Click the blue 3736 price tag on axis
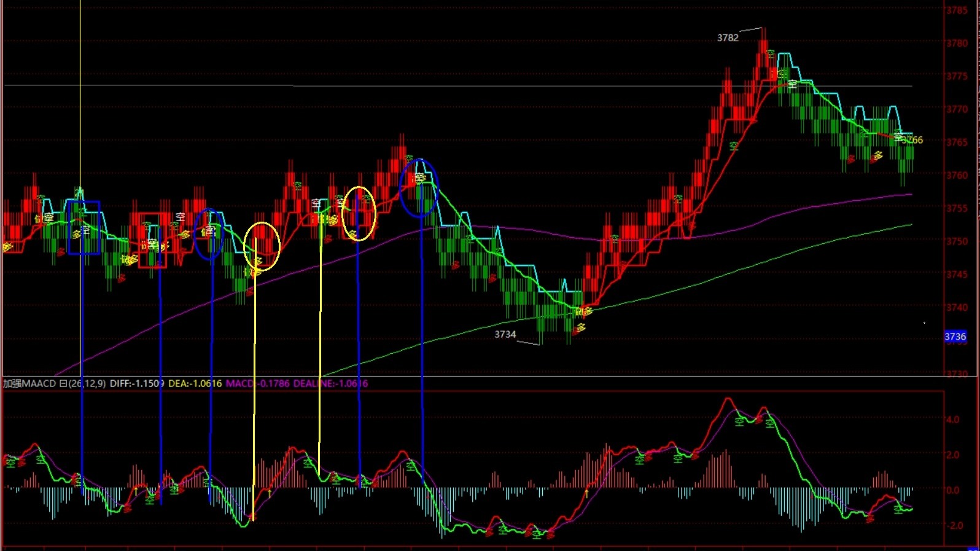 coord(955,337)
